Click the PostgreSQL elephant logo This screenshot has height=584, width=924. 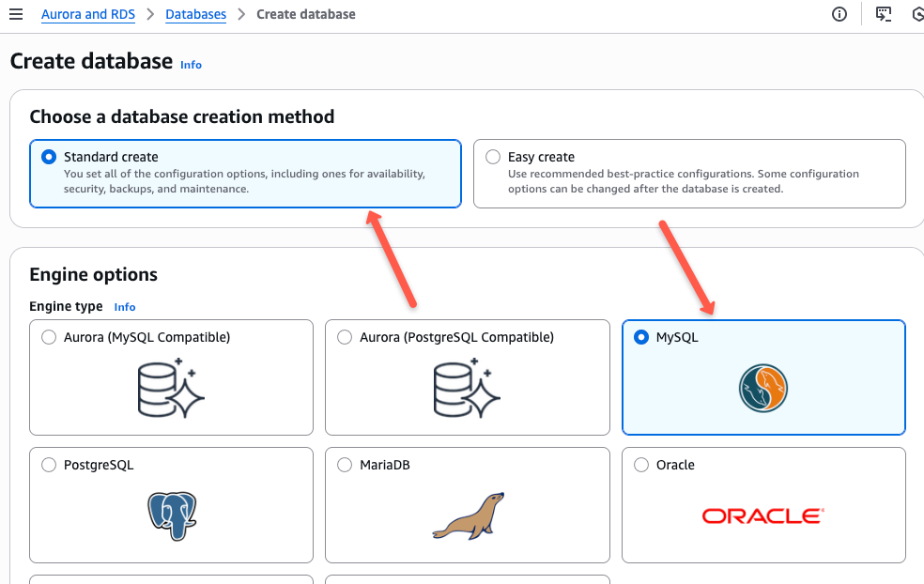tap(172, 515)
